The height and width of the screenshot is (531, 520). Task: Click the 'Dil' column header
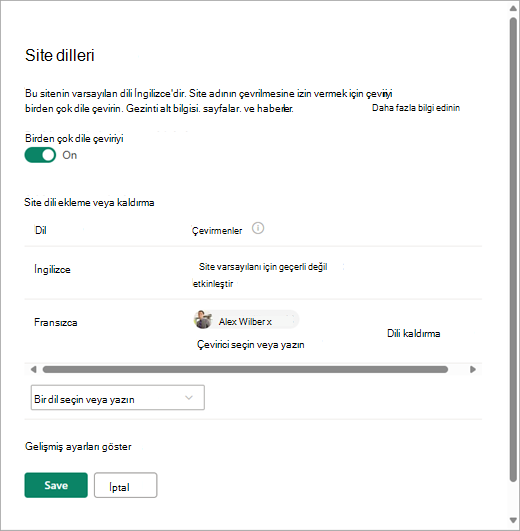coord(41,231)
